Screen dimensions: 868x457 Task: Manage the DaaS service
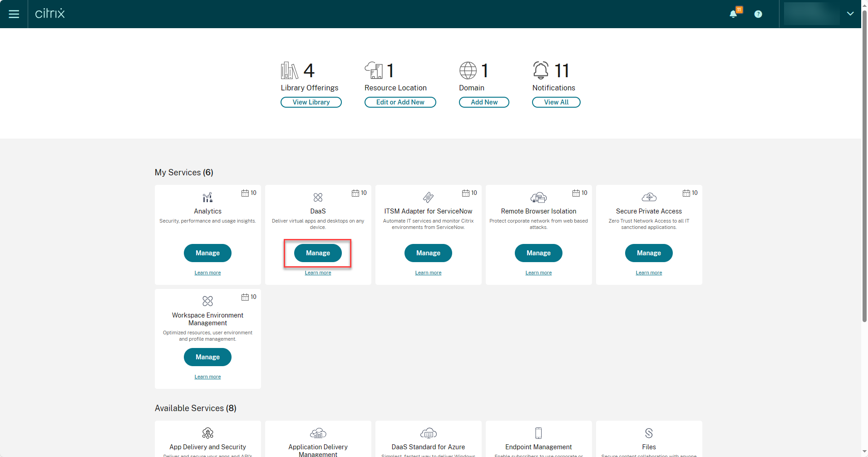pos(318,253)
